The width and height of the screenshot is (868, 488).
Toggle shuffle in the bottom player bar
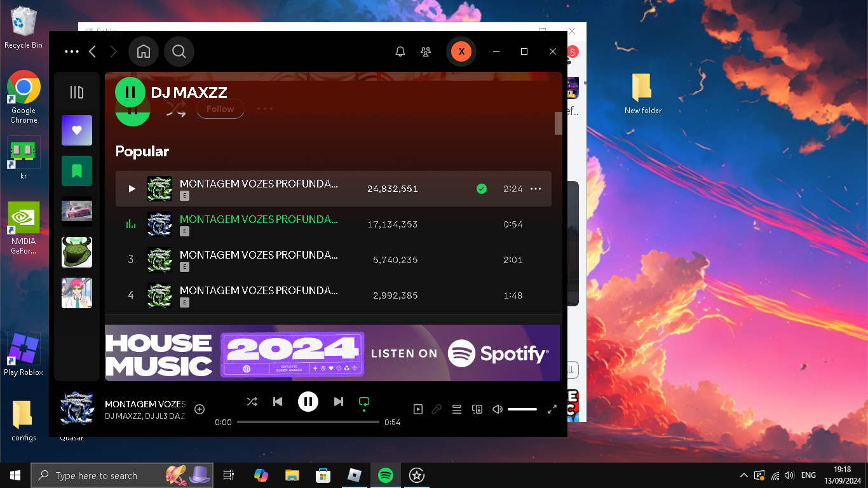(252, 402)
